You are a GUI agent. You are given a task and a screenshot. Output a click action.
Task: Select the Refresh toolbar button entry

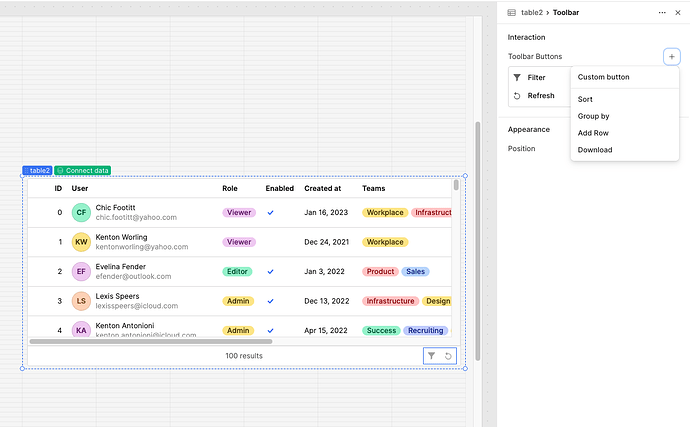pyautogui.click(x=540, y=96)
